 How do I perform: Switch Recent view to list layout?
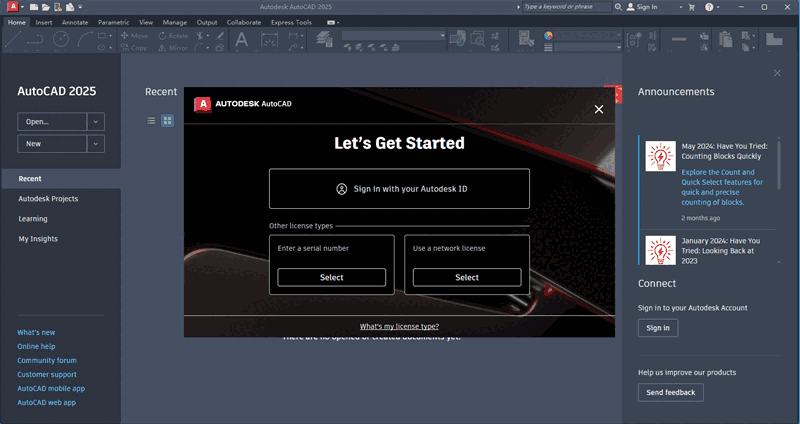(151, 120)
